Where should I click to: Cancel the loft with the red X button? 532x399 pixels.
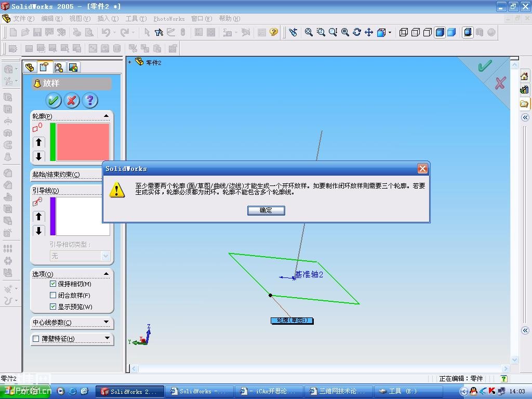(x=72, y=100)
